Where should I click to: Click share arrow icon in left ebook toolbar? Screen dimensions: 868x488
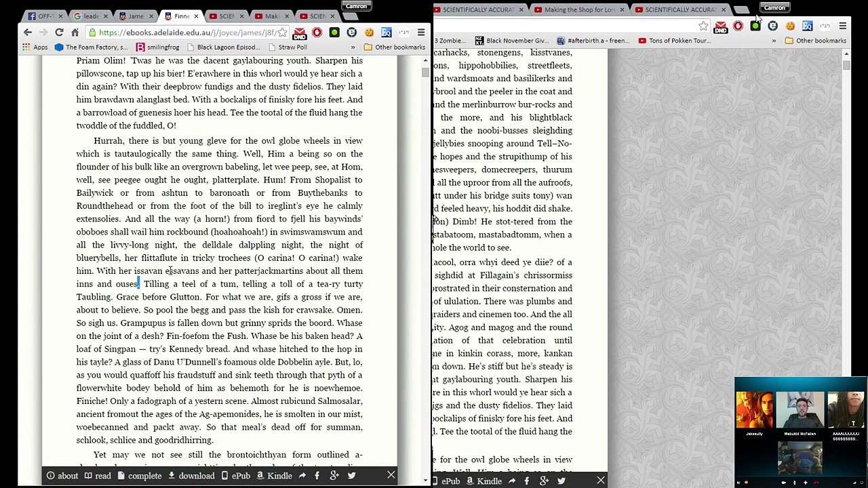pos(302,476)
